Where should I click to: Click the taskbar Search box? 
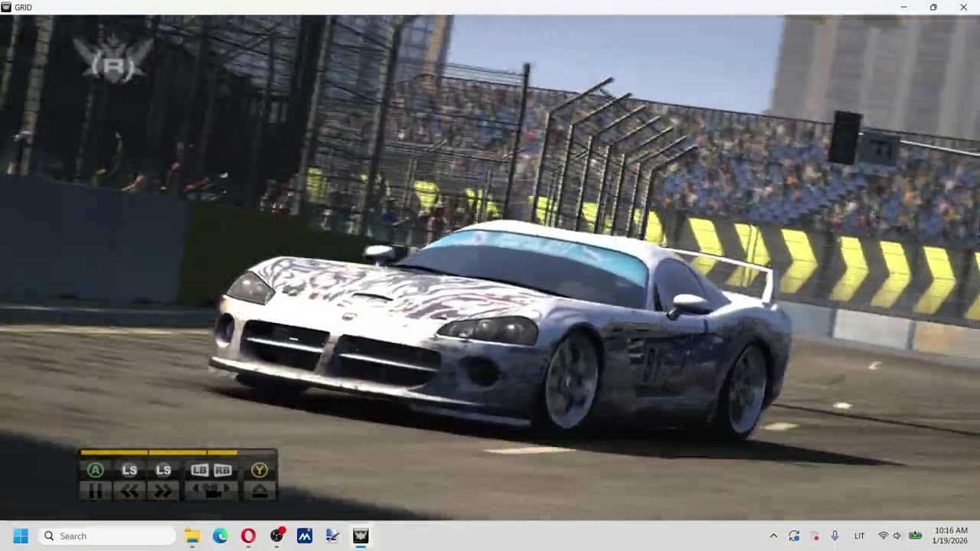tap(107, 536)
